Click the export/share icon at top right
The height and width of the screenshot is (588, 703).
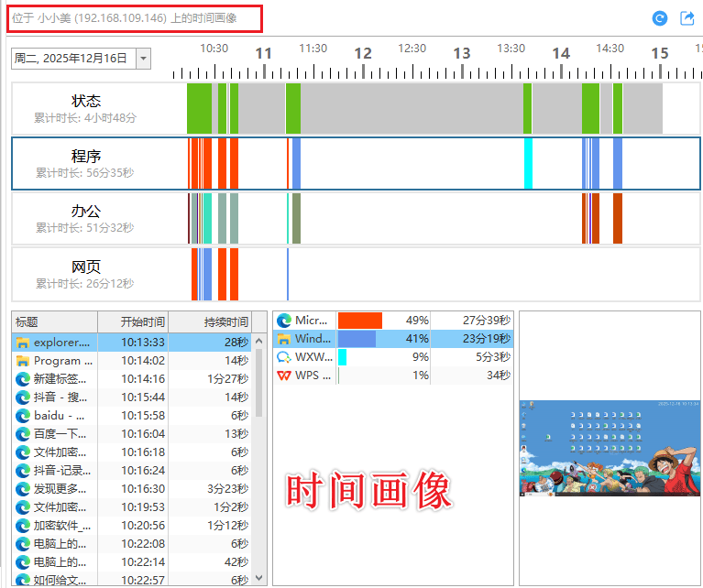[x=687, y=18]
